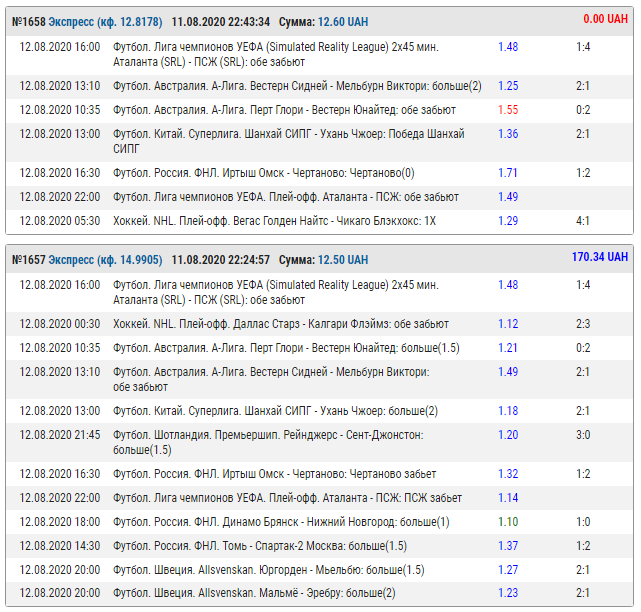Open the Томь - Спартак-2 Москва event

[x=260, y=545]
